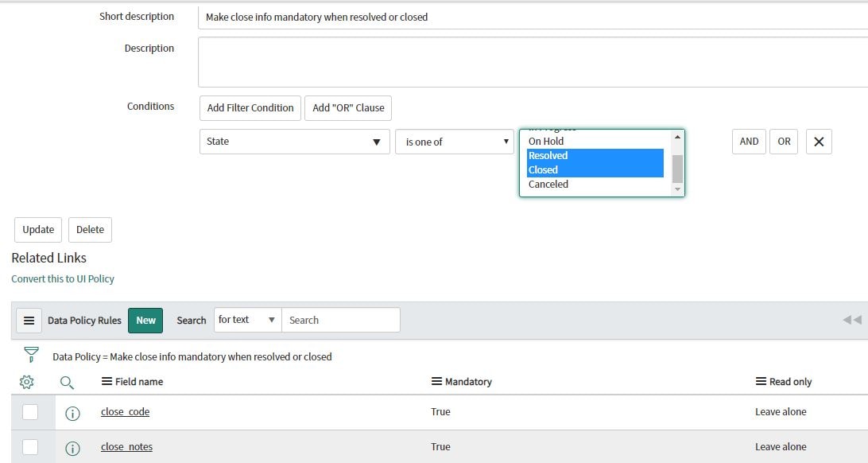Image resolution: width=868 pixels, height=463 pixels.
Task: Click the personalize list columns gear icon
Action: point(26,382)
